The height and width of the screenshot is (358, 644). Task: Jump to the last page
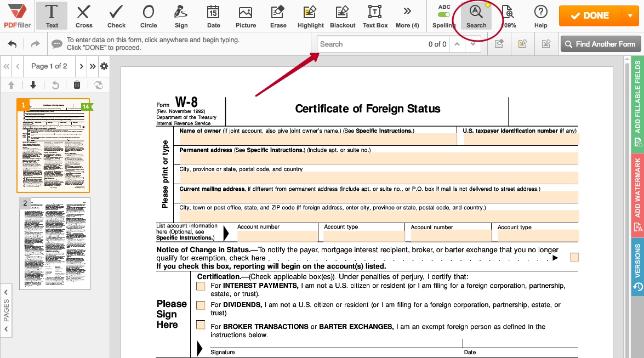click(93, 66)
